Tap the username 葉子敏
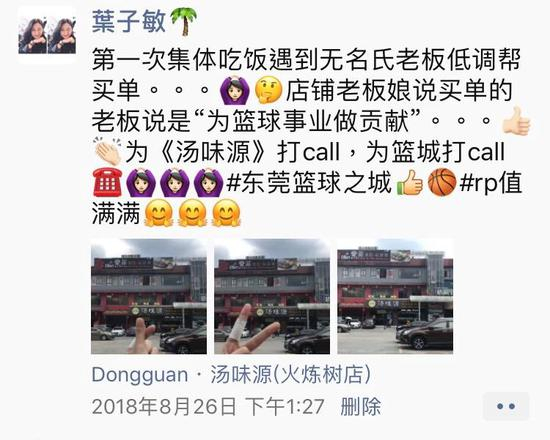Screen dimensions: 550x440 click(128, 22)
